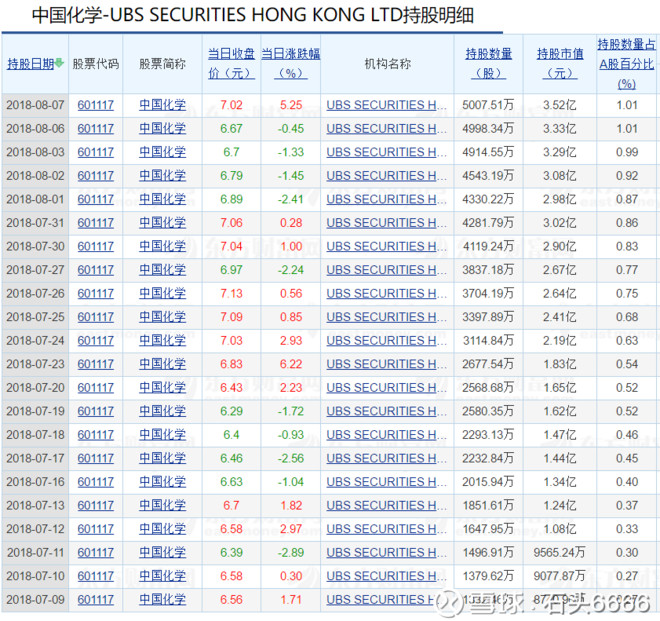The image size is (660, 621).
Task: Select market value 2.67亿
Action: tap(559, 270)
